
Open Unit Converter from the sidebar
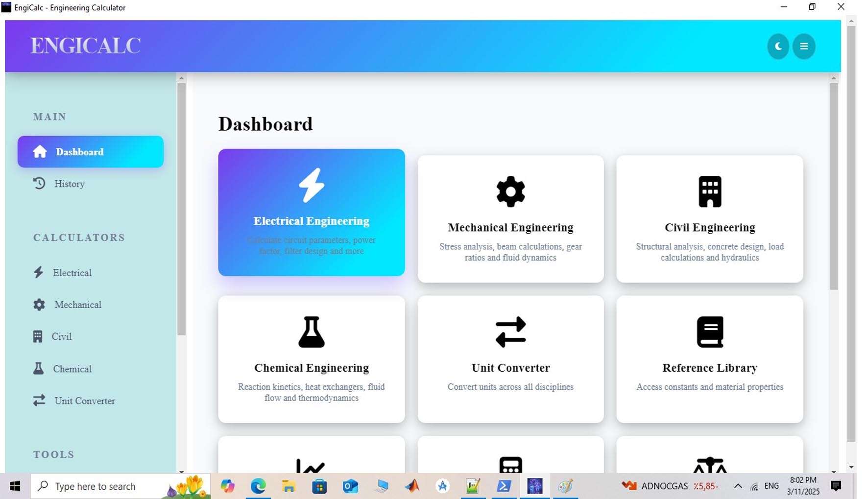point(84,401)
